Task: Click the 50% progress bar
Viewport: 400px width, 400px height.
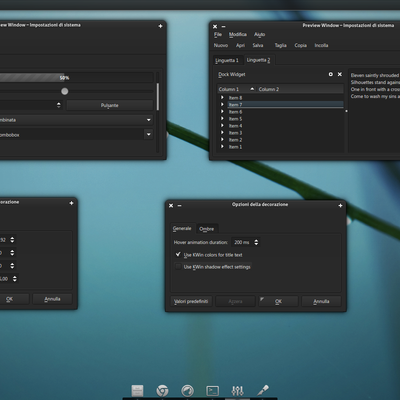Action: [77, 78]
